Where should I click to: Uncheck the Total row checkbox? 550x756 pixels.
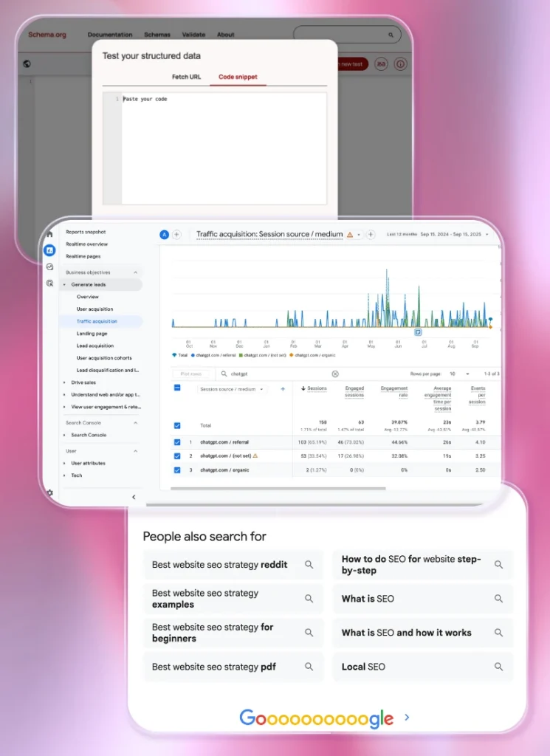[177, 425]
